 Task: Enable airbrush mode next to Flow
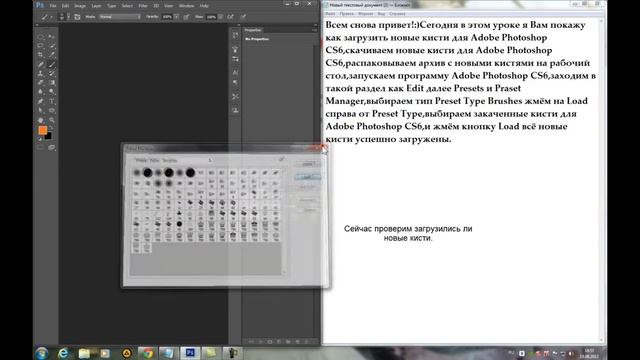click(x=231, y=17)
